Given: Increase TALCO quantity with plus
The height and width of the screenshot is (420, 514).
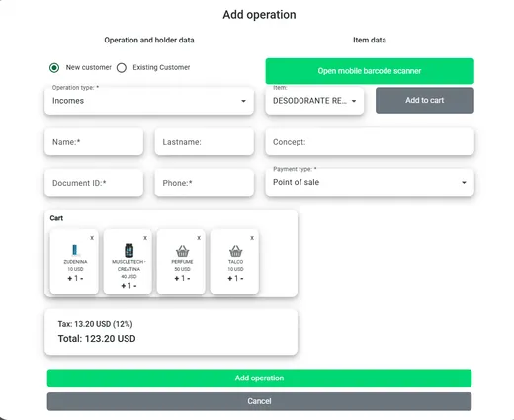Looking at the screenshot, I should (230, 279).
